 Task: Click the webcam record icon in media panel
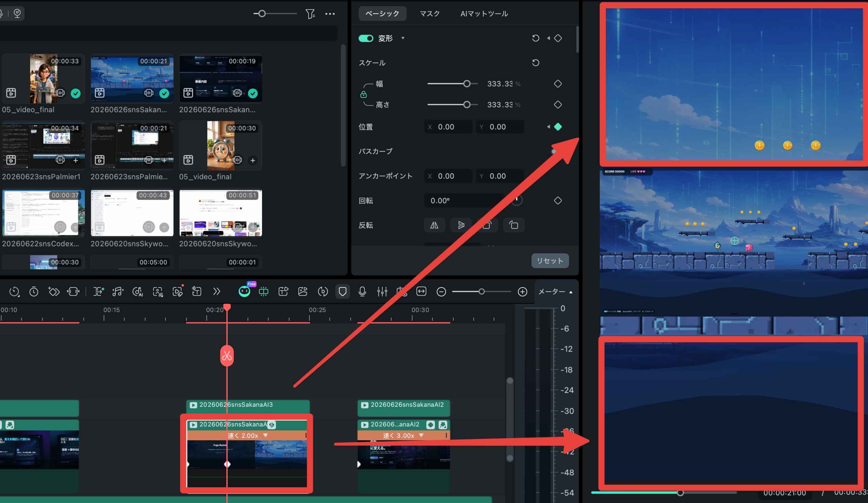[x=17, y=14]
